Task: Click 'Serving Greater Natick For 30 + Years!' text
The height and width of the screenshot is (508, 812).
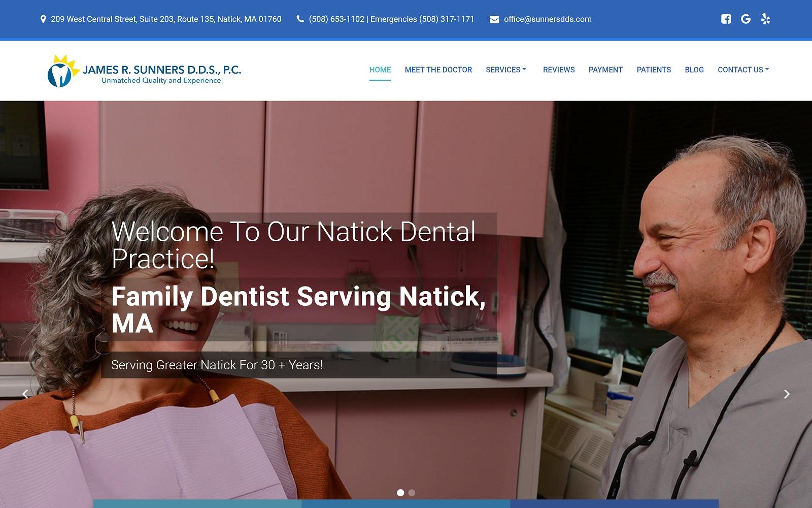Action: [217, 365]
